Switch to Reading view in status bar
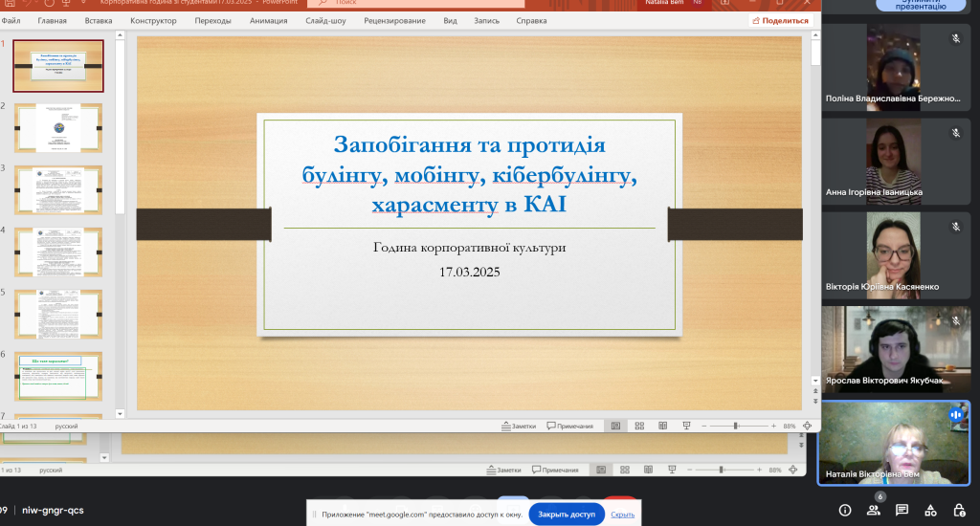Image resolution: width=980 pixels, height=526 pixels. (x=661, y=426)
